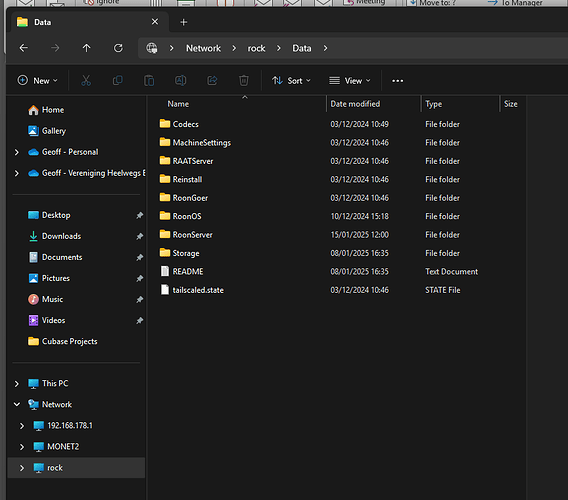Screen dimensions: 568x500
Task: Open the View dropdown menu
Action: click(x=350, y=80)
